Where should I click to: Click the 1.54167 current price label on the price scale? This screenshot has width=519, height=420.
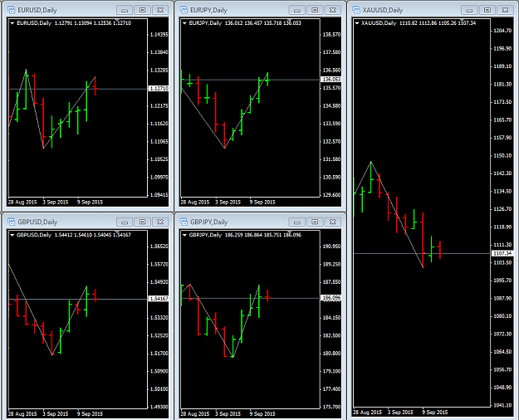(x=159, y=299)
